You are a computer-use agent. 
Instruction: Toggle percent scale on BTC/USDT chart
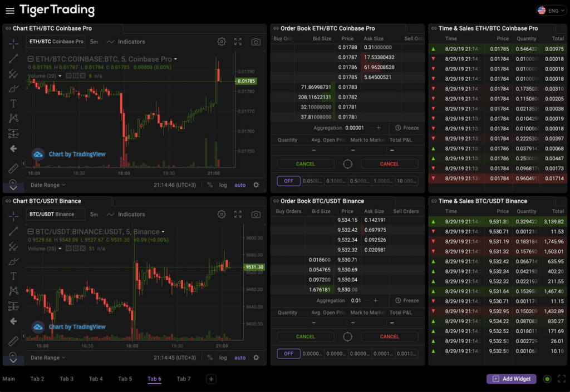pyautogui.click(x=210, y=358)
